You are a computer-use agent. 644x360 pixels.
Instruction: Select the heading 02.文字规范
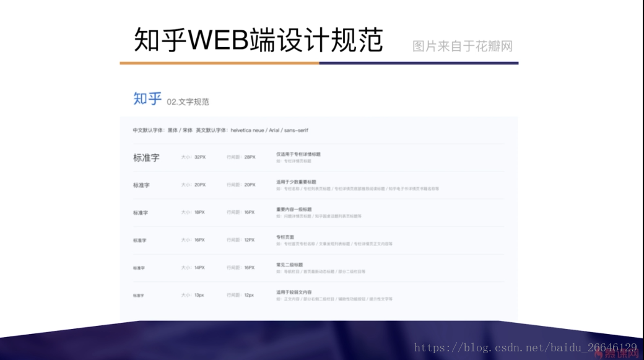[188, 102]
